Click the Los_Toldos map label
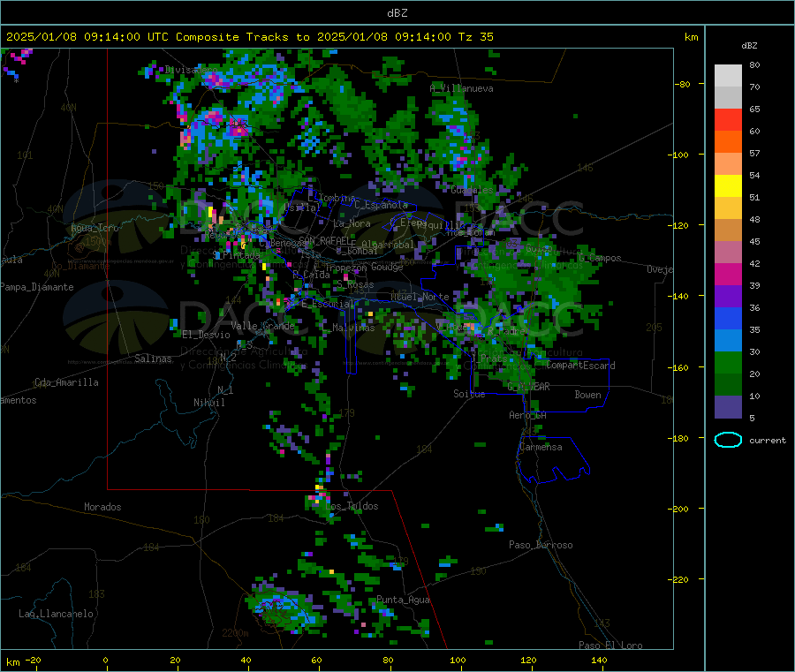Viewport: 795px width, 672px height. click(x=352, y=506)
